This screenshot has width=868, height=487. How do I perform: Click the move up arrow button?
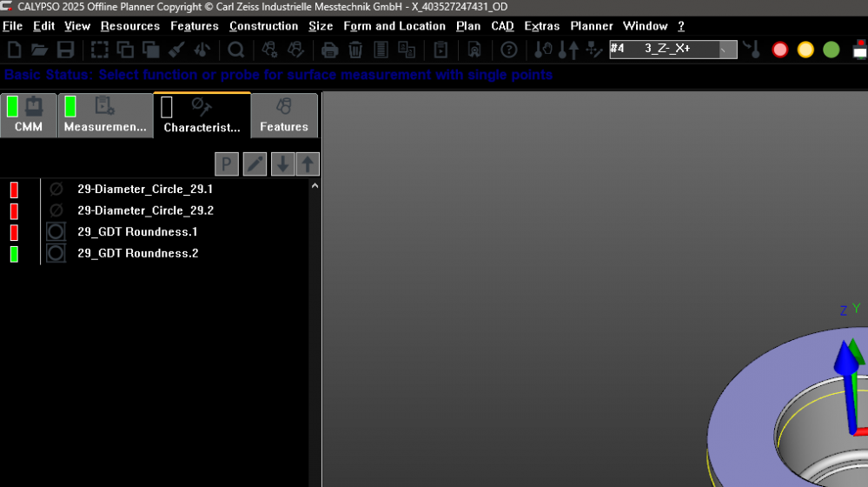[x=308, y=164]
